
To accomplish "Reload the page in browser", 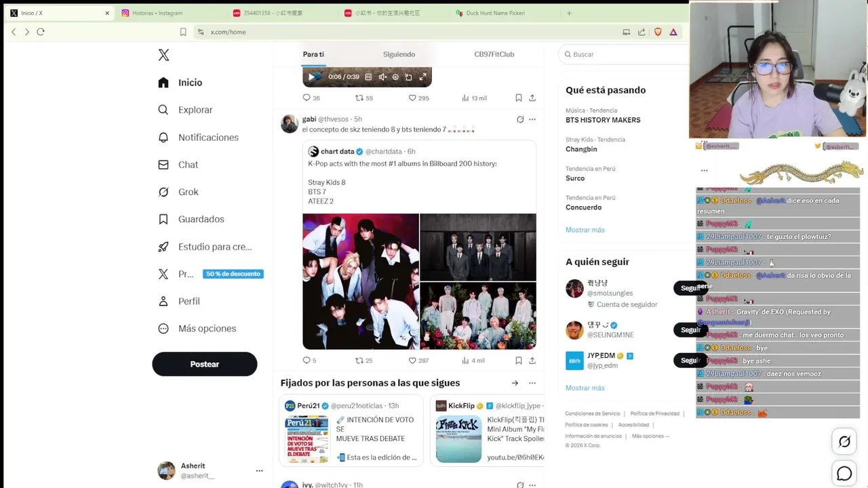I will (41, 32).
